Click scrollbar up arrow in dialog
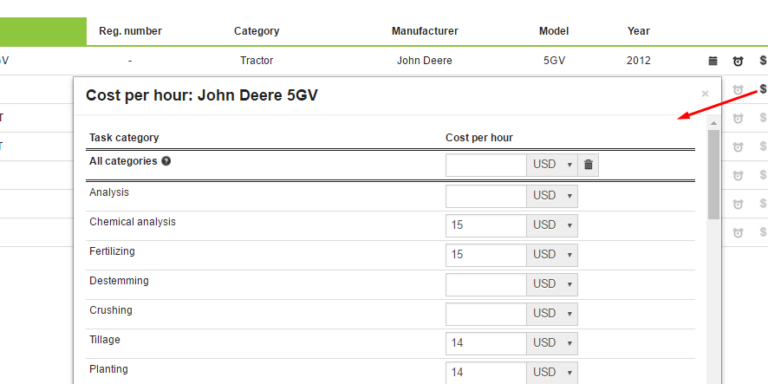Viewport: 768px width, 384px height. click(714, 123)
